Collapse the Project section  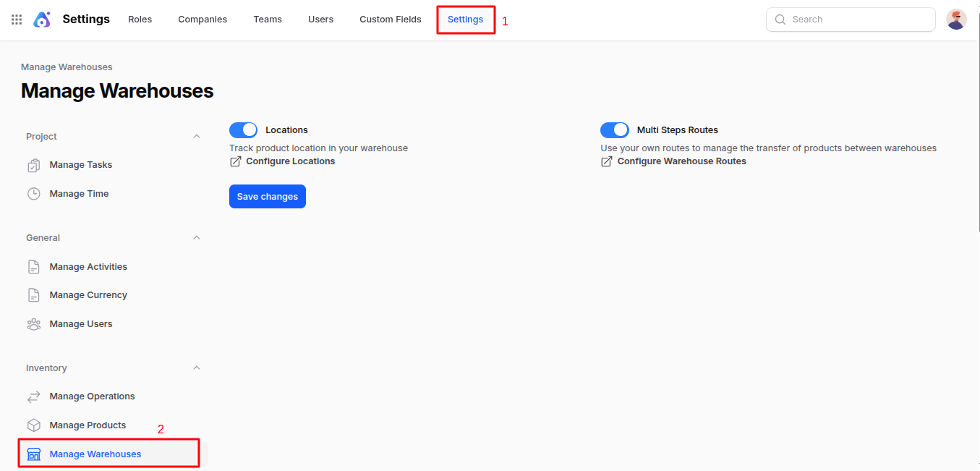point(197,137)
